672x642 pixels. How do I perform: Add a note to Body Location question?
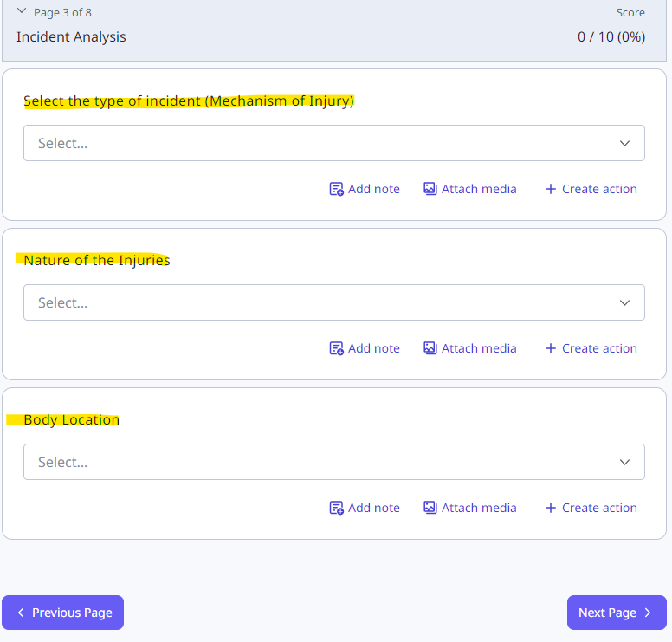point(365,508)
